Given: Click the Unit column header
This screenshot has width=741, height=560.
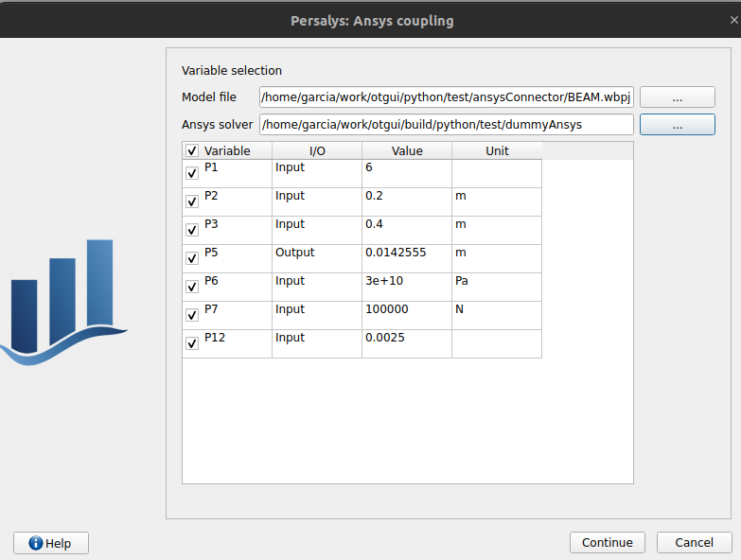Looking at the screenshot, I should pos(497,151).
